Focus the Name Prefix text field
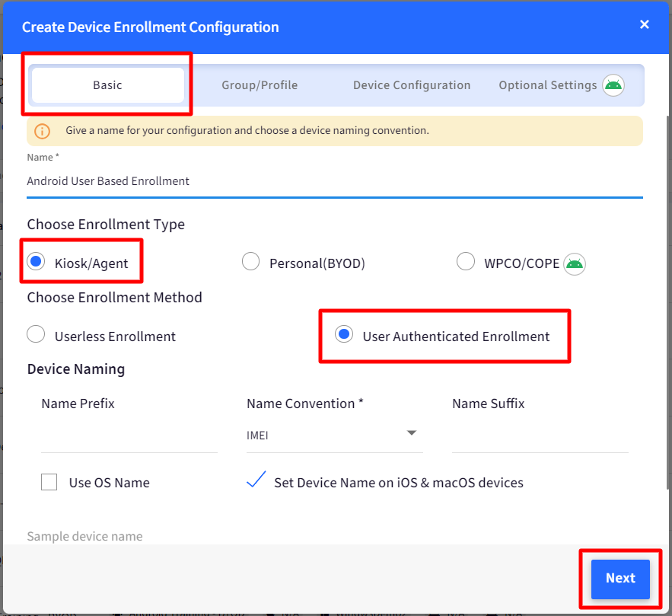This screenshot has width=672, height=616. pyautogui.click(x=129, y=436)
